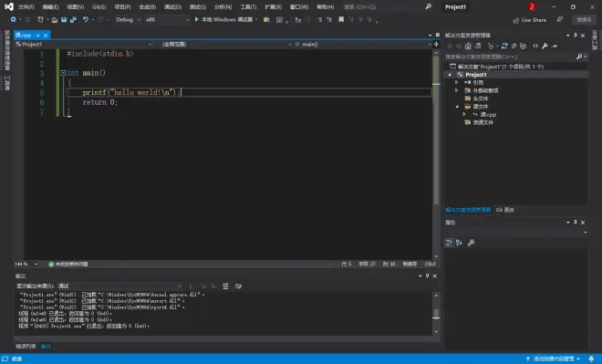
Task: Click the bookmark icon in the toolbar
Action: (341, 19)
